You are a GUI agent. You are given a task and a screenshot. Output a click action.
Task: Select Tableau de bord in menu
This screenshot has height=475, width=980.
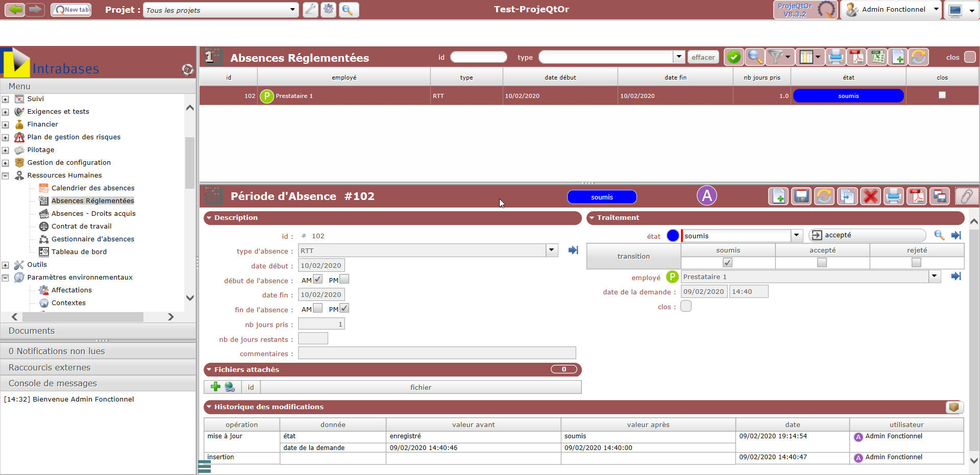[79, 252]
